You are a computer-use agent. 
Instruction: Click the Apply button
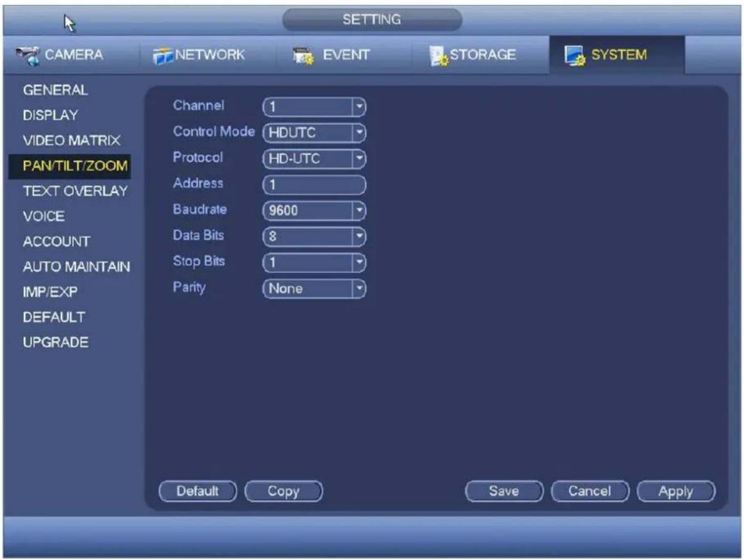[676, 491]
